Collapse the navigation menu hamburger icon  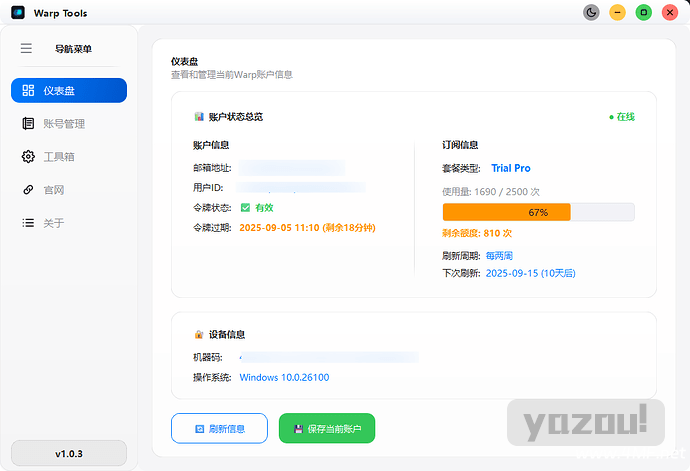point(26,48)
